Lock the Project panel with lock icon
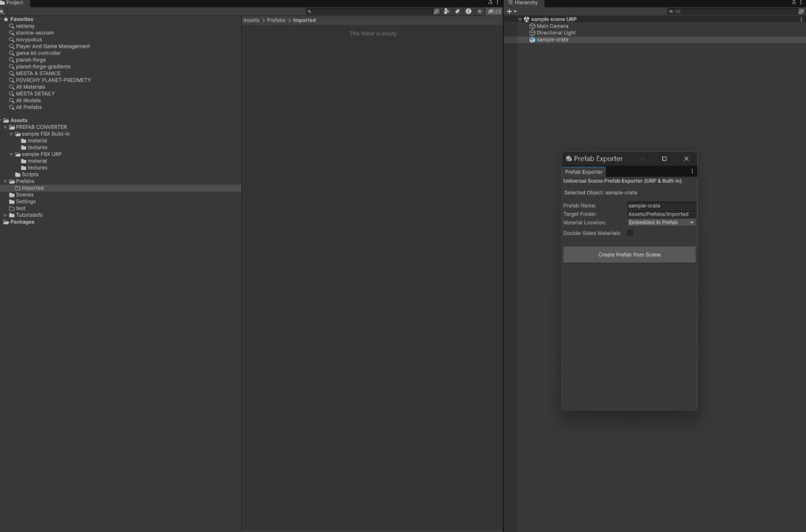This screenshot has width=806, height=532. click(490, 3)
